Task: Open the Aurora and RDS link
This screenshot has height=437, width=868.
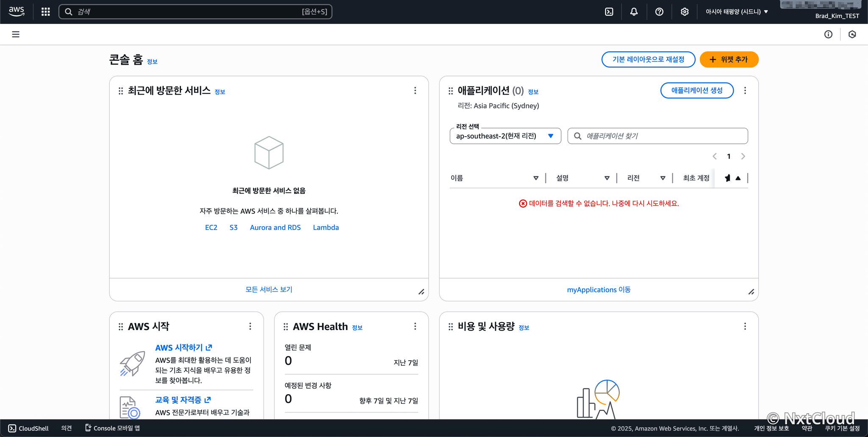Action: tap(275, 228)
